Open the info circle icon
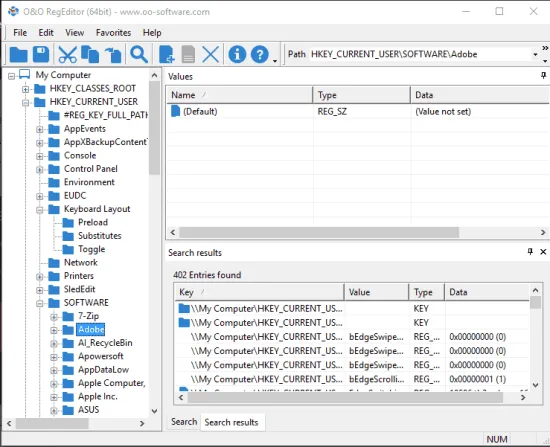The image size is (550, 447). [237, 55]
